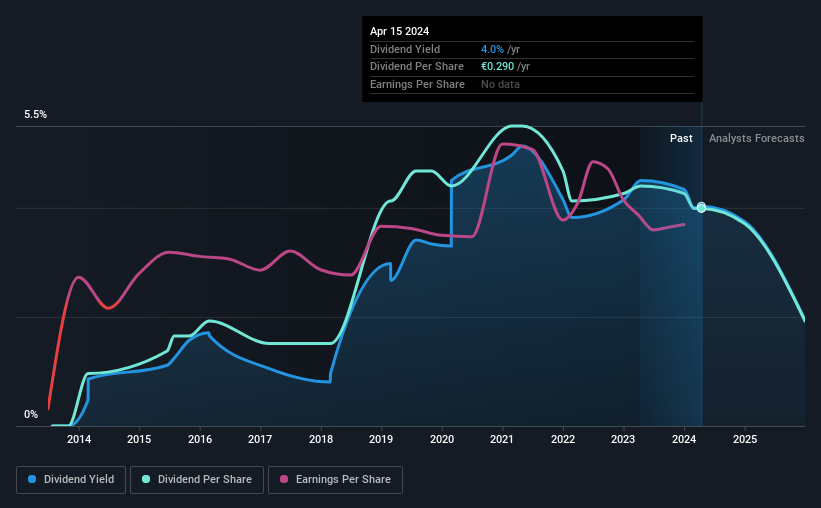The height and width of the screenshot is (508, 821).
Task: Click the highlighted data point marker on chart
Action: coord(702,208)
